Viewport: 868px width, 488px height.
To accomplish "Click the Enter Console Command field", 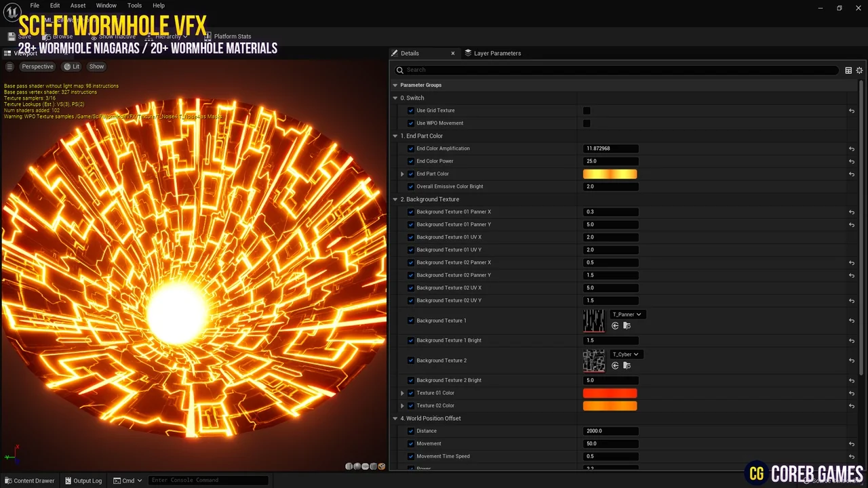I will 208,481.
